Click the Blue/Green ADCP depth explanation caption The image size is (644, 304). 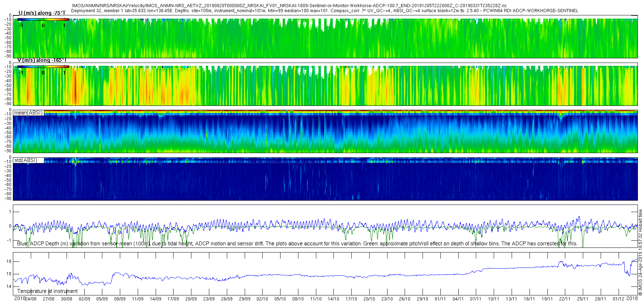pos(297,244)
